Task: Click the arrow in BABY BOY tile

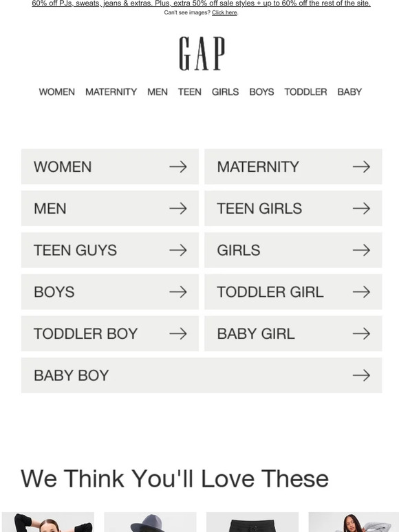Action: 361,375
